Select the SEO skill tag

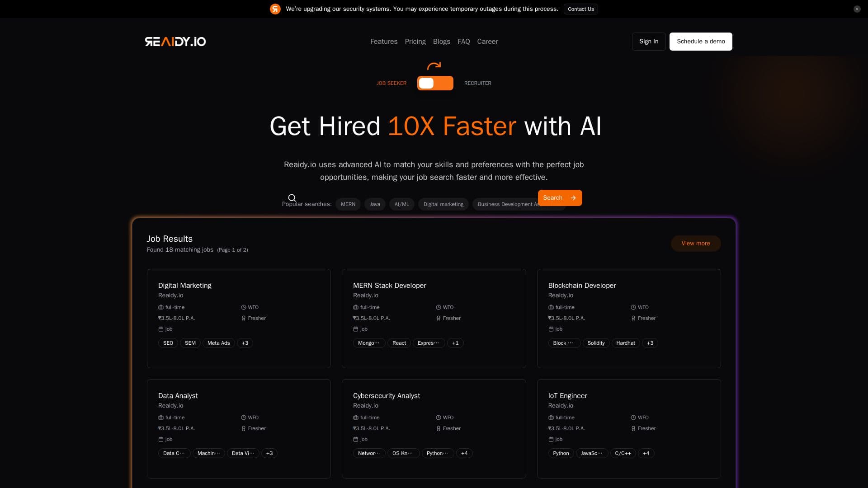click(x=168, y=343)
